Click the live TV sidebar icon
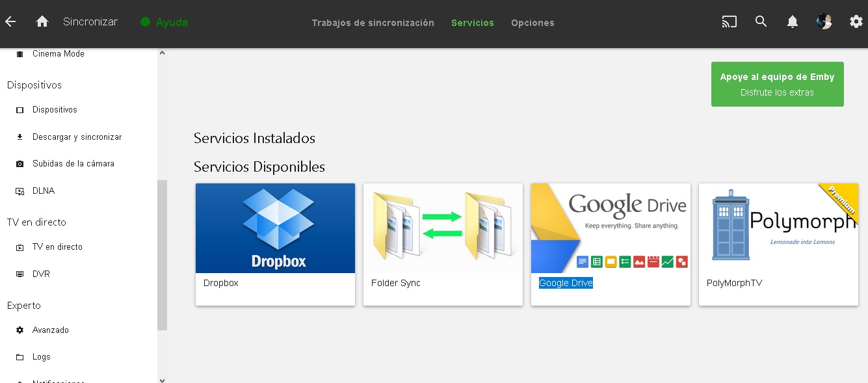Image resolution: width=868 pixels, height=383 pixels. click(x=20, y=247)
